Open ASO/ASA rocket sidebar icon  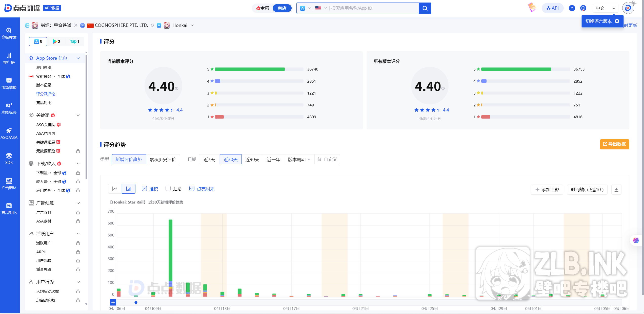click(9, 133)
